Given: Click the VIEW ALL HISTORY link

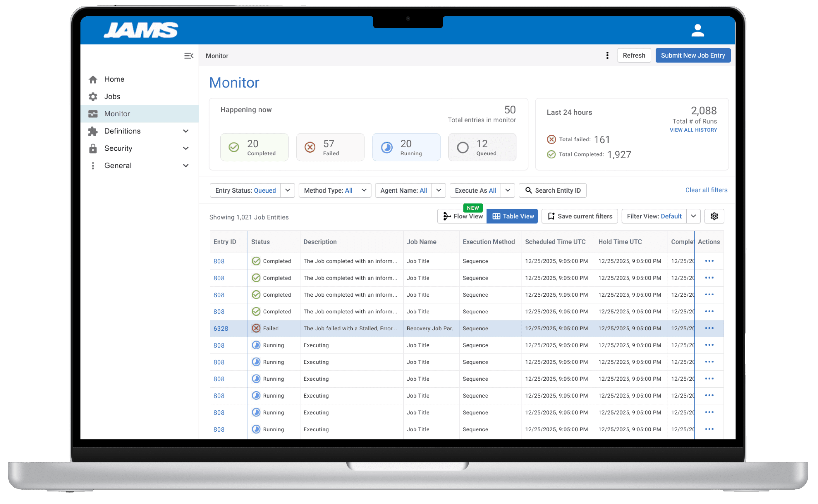Looking at the screenshot, I should coord(693,130).
